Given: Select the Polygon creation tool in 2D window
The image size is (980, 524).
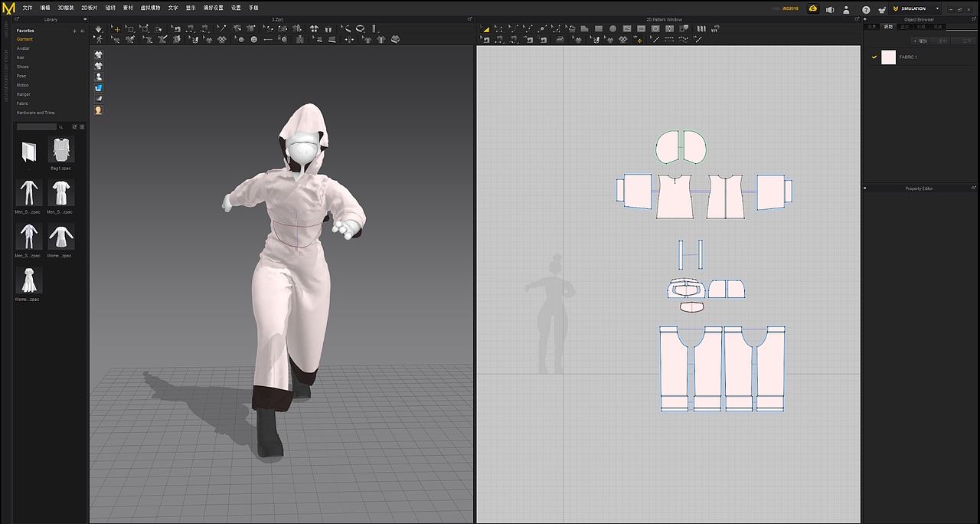Looking at the screenshot, I should 583,28.
